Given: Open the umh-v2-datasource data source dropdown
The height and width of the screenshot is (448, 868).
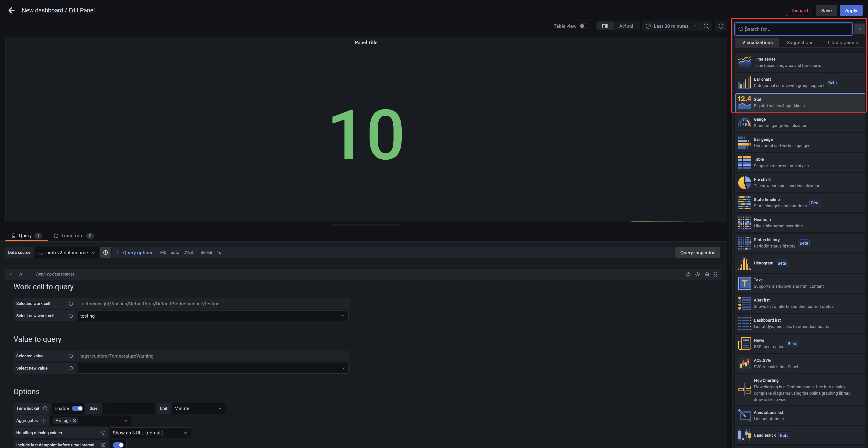Looking at the screenshot, I should [67, 253].
